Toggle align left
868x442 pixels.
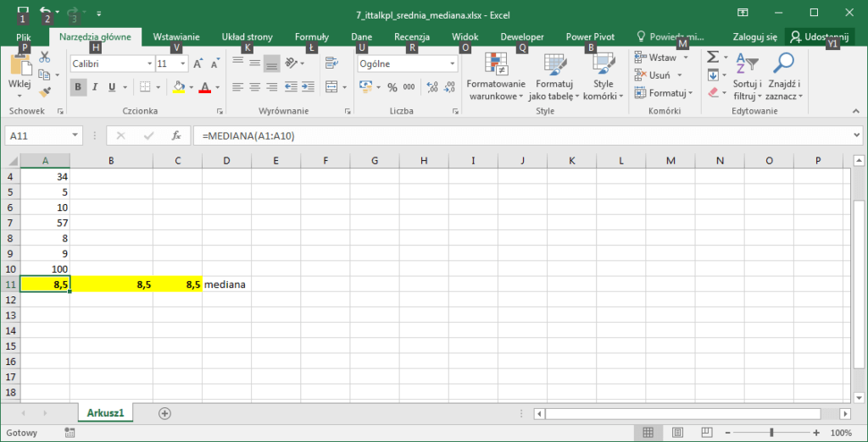(x=238, y=87)
